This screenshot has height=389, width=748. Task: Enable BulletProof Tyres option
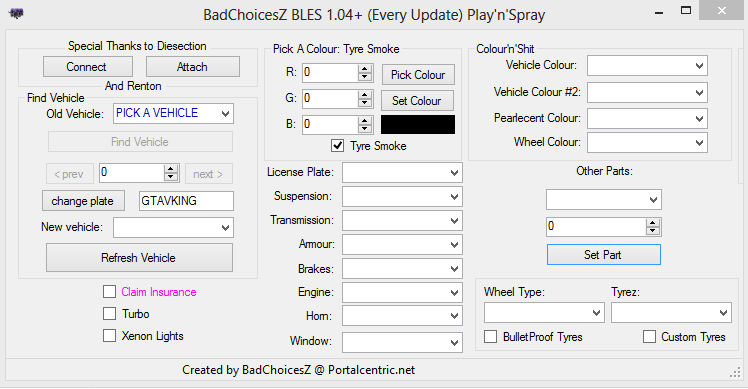click(490, 336)
